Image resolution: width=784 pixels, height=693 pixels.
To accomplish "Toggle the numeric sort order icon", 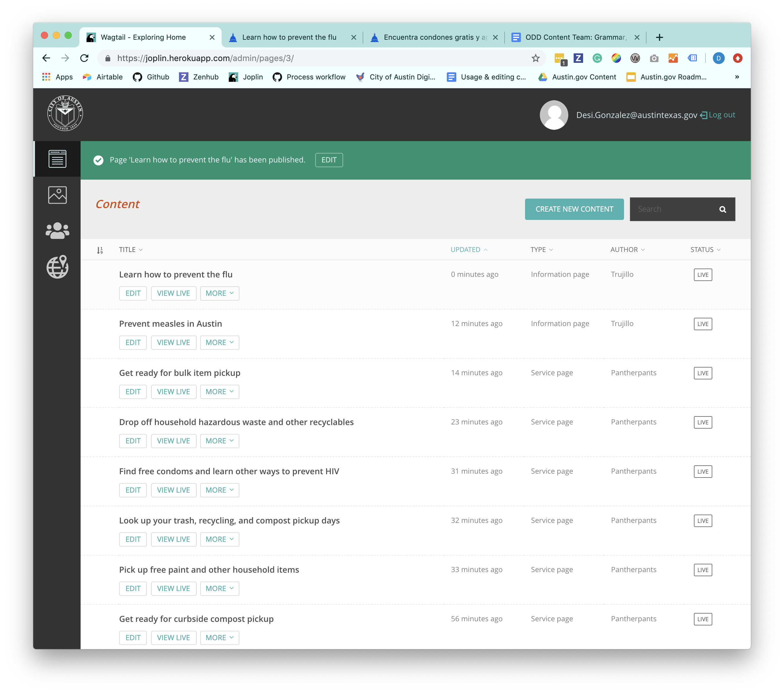I will [100, 249].
